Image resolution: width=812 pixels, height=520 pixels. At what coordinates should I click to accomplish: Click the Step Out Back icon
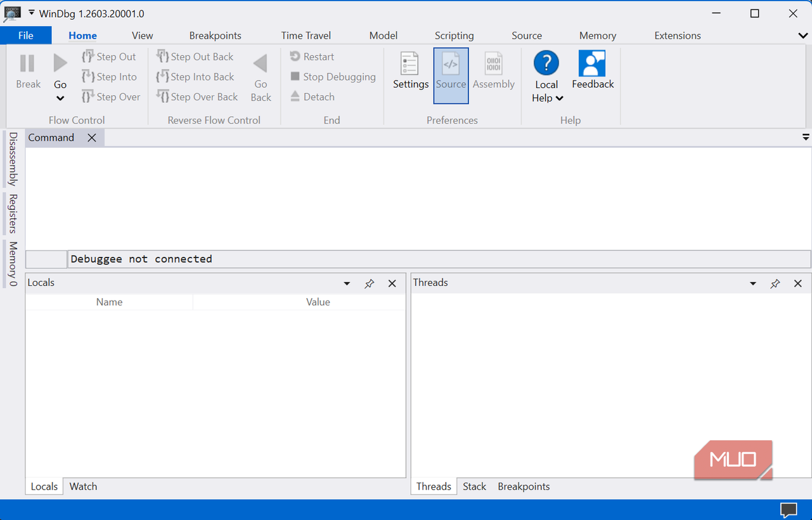pos(162,56)
